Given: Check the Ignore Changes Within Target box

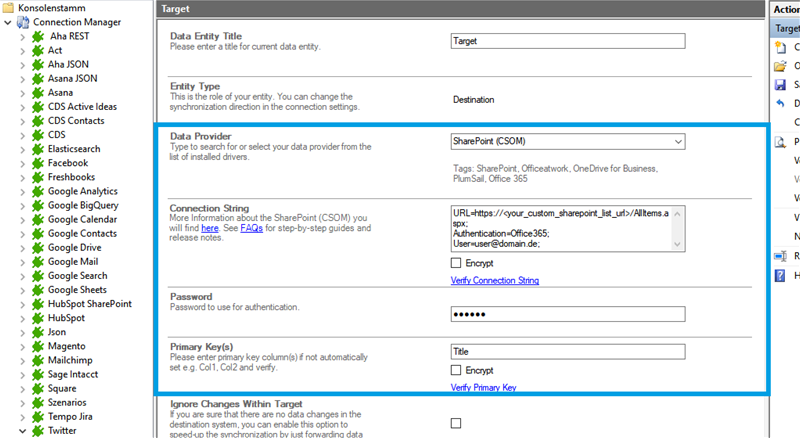Looking at the screenshot, I should click(457, 423).
